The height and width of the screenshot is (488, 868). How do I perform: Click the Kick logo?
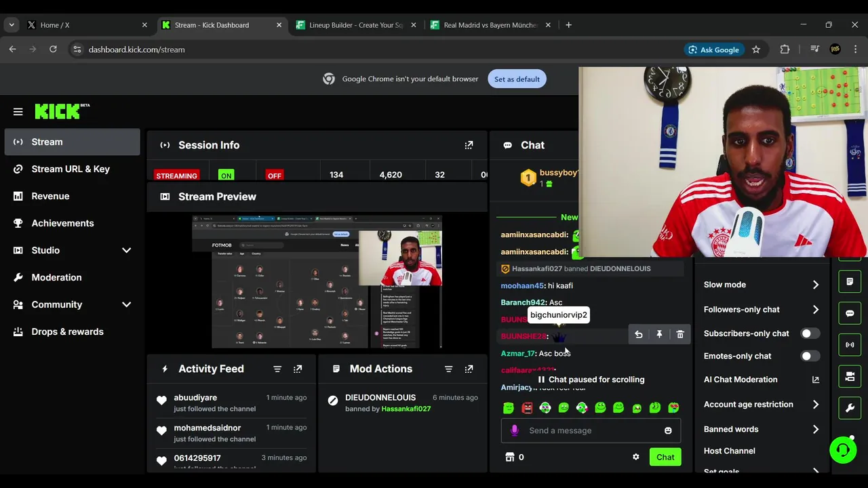click(x=62, y=111)
